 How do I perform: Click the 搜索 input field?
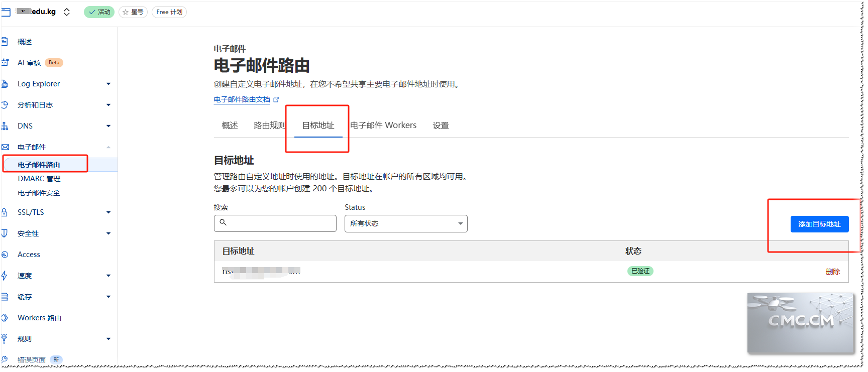(x=275, y=223)
